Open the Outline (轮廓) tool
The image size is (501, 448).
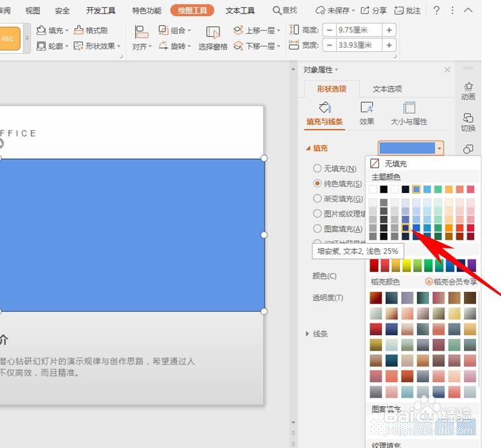tap(41, 46)
